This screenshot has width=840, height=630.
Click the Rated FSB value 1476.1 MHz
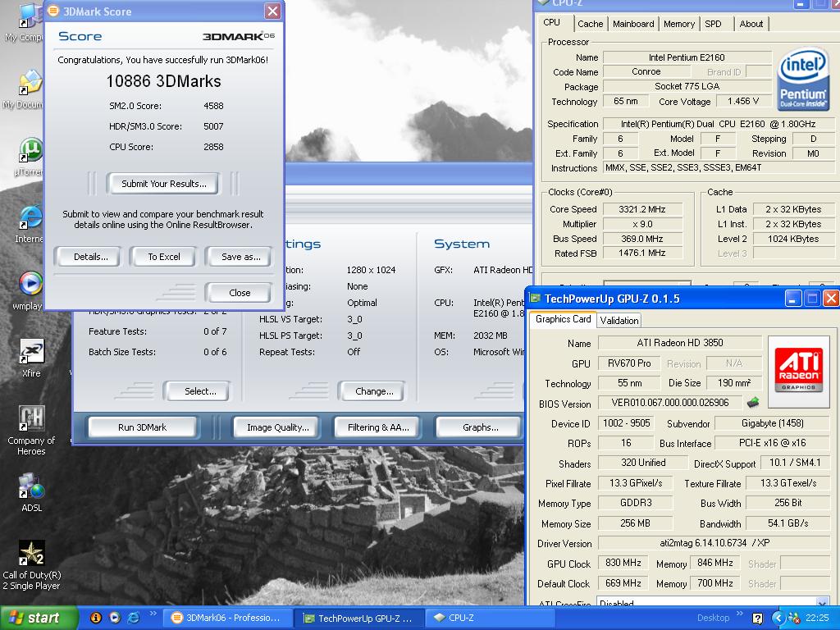641,253
